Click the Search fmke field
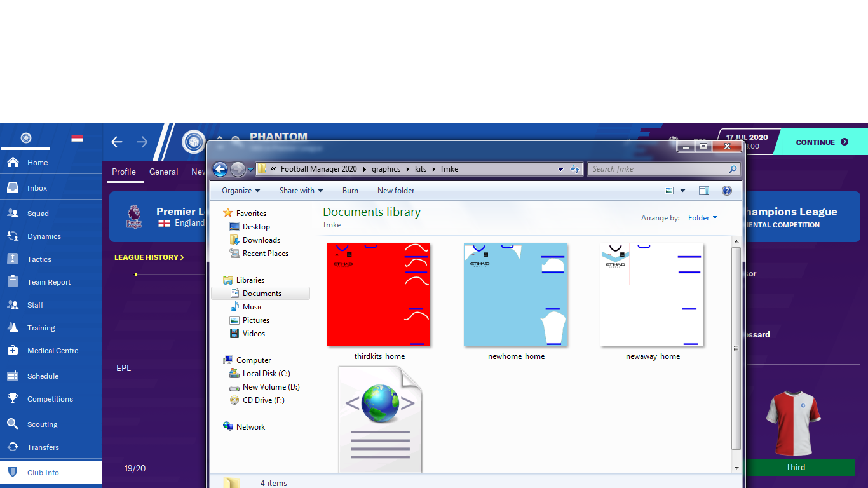The width and height of the screenshot is (868, 488). pos(663,169)
